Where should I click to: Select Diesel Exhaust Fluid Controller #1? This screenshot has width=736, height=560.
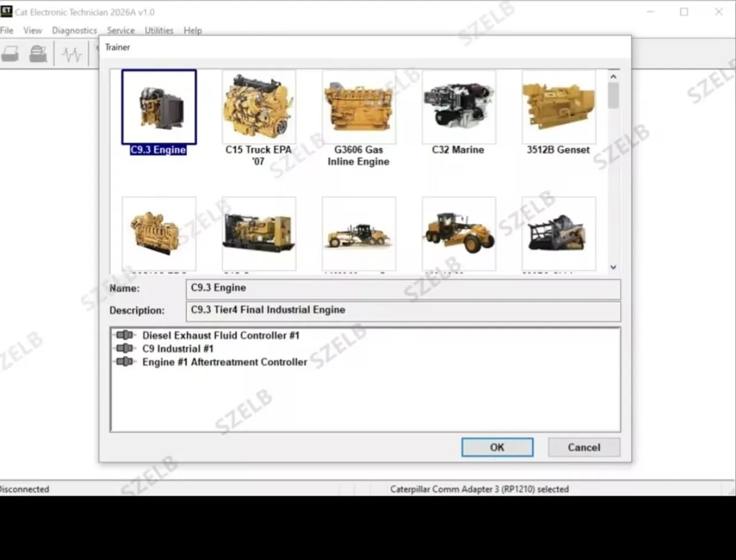pyautogui.click(x=221, y=335)
